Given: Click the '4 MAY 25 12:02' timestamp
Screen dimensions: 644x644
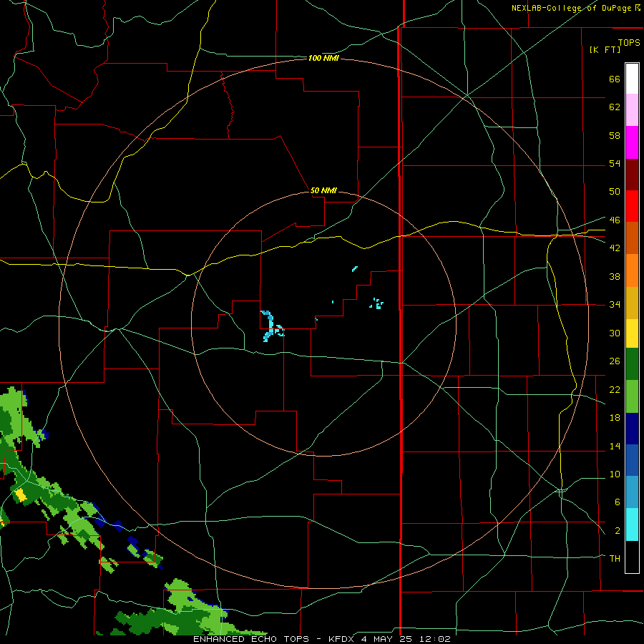Looking at the screenshot, I should pyautogui.click(x=406, y=639).
